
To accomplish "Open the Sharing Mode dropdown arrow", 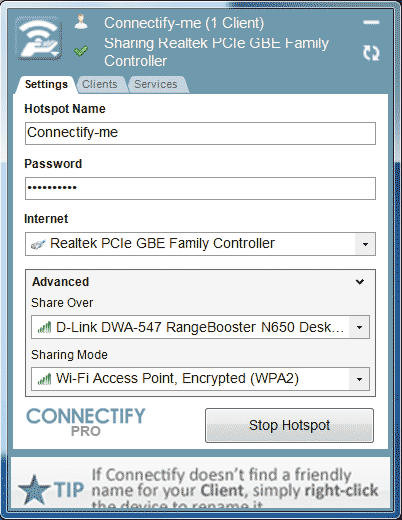I will tap(359, 379).
